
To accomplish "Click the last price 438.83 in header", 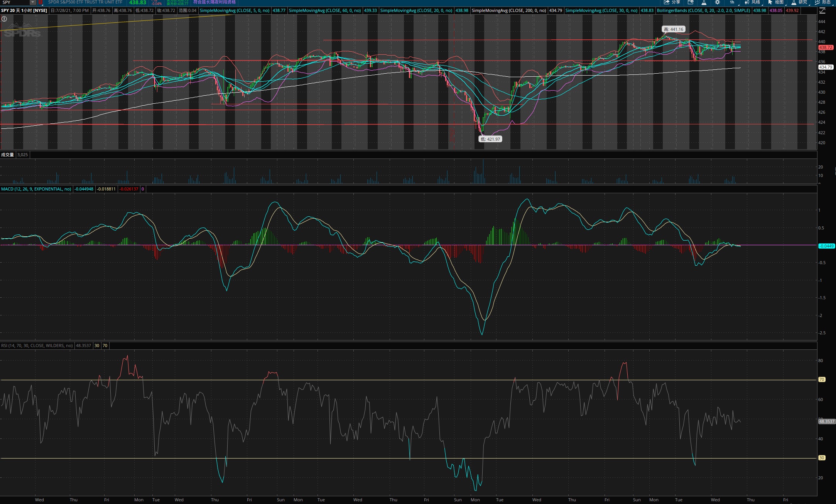I will point(137,2).
